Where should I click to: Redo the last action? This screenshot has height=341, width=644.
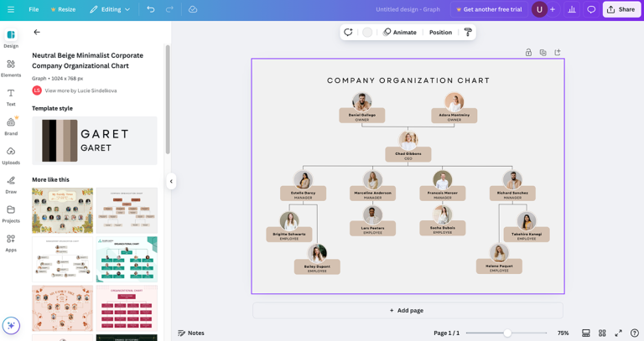coord(169,9)
